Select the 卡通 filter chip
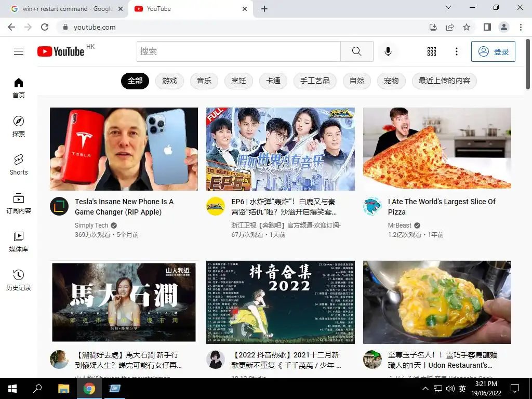Viewport: 532px width, 399px height. click(x=273, y=81)
